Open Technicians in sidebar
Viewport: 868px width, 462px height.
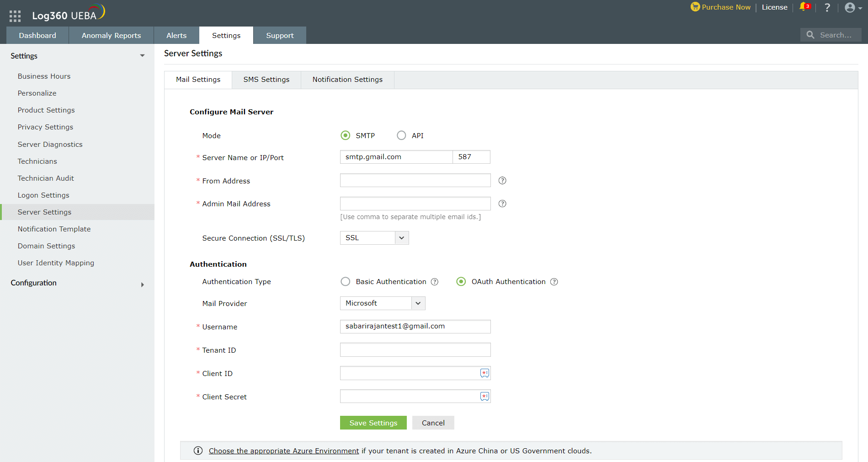(37, 161)
